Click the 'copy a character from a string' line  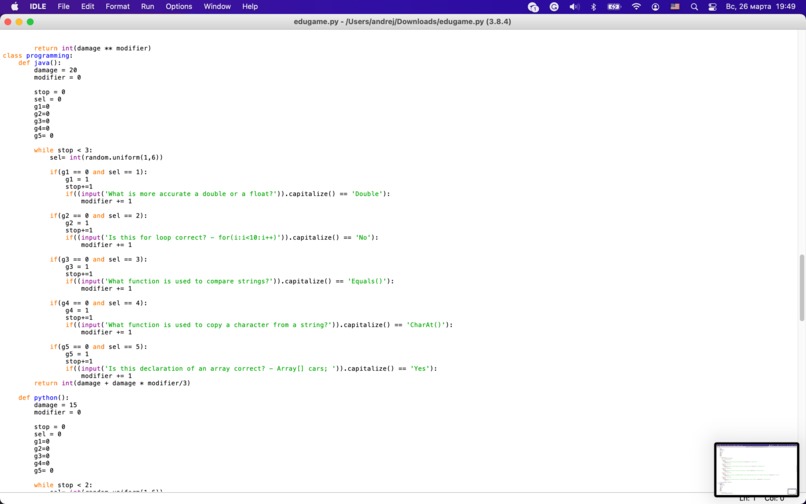(x=259, y=325)
